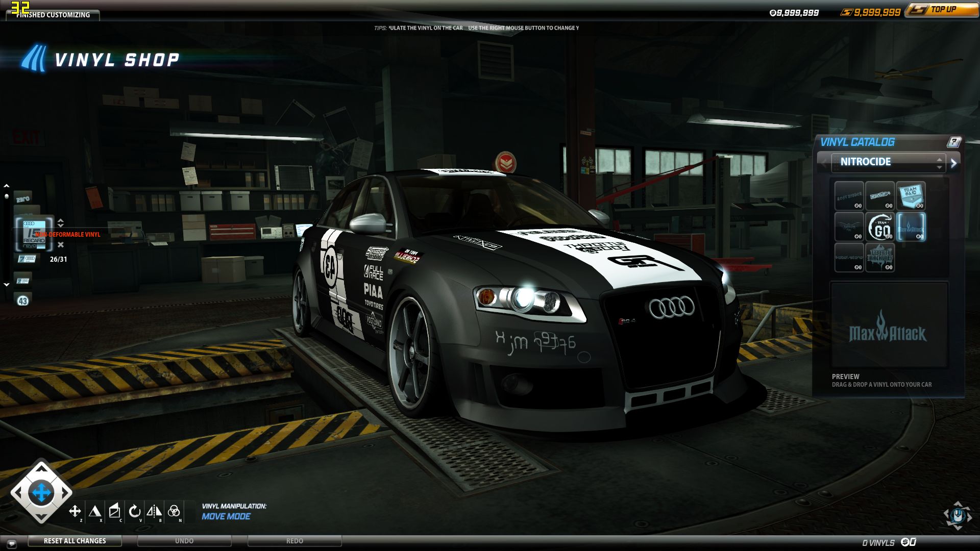This screenshot has width=980, height=551.
Task: Select the Rotate vinyl tool
Action: pyautogui.click(x=134, y=511)
